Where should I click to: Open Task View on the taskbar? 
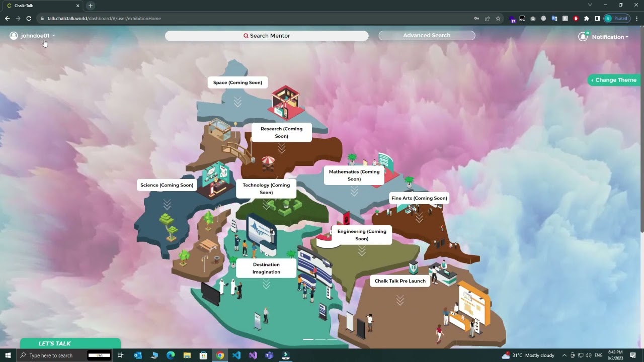point(121,355)
